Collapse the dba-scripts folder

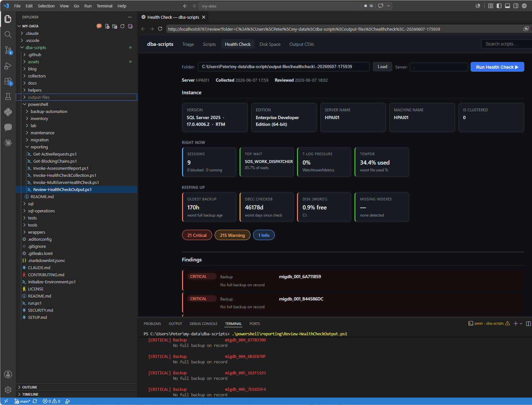click(x=22, y=47)
